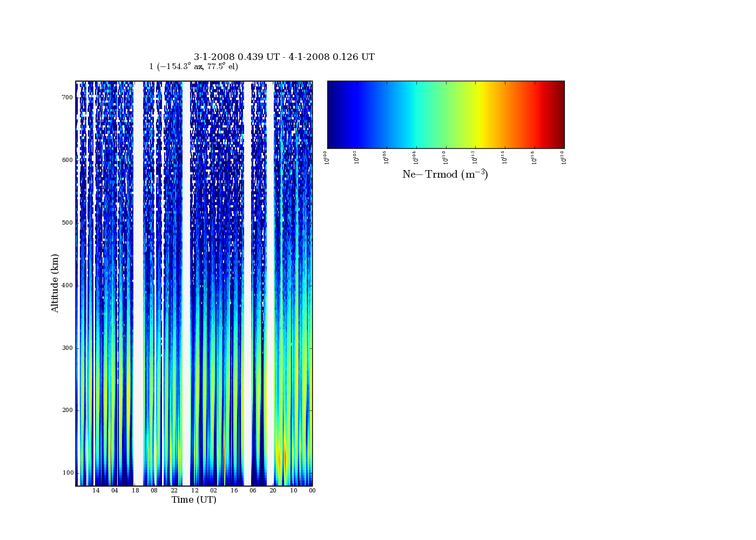Click the 700 altitude tick label
756x540 pixels.
tap(67, 97)
